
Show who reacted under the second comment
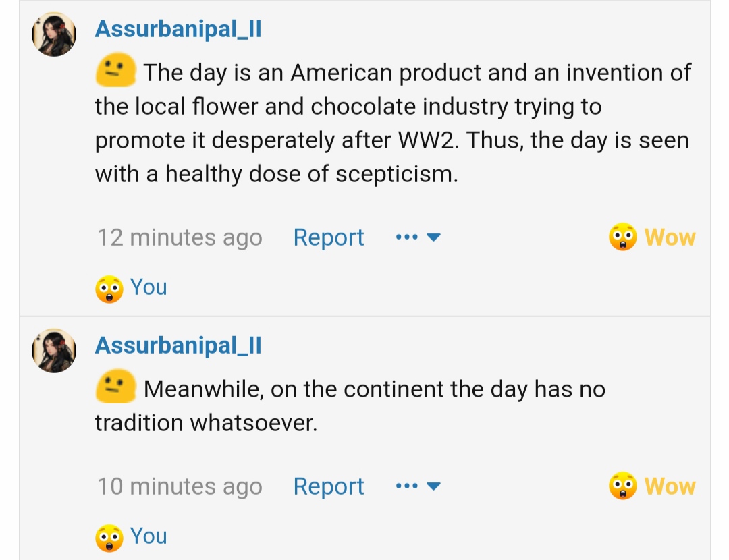click(x=148, y=536)
